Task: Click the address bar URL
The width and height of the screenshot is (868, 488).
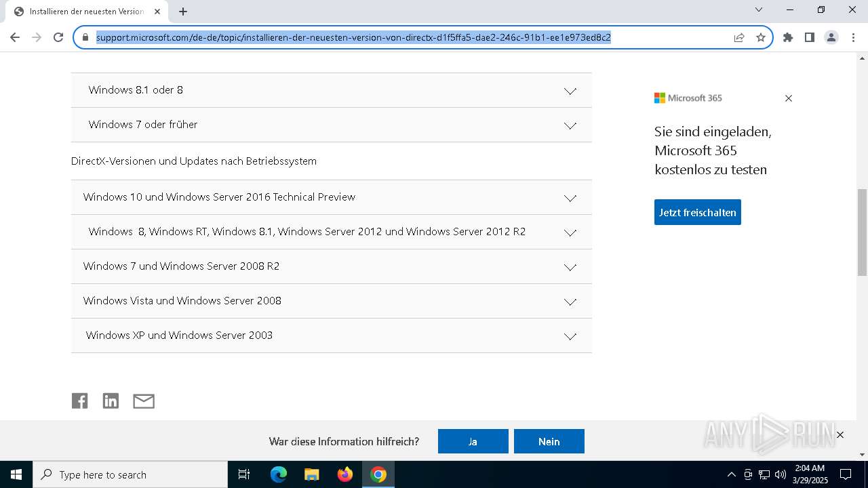Action: (353, 37)
